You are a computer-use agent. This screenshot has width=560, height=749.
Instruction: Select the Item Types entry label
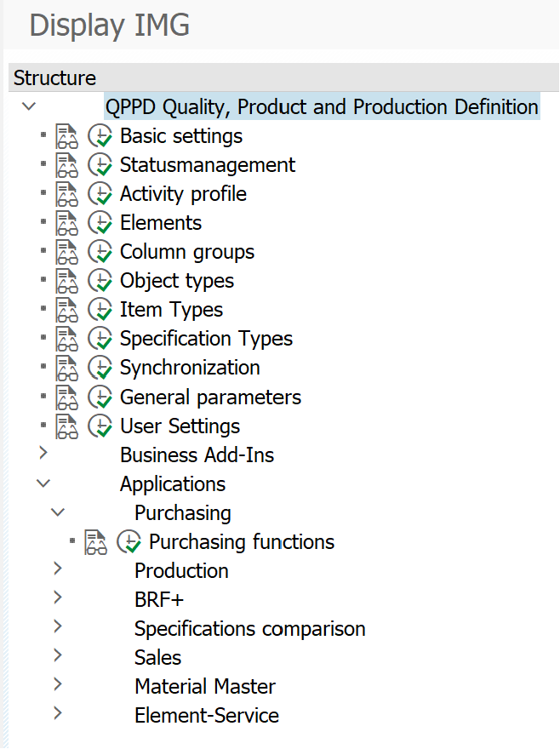(x=171, y=310)
